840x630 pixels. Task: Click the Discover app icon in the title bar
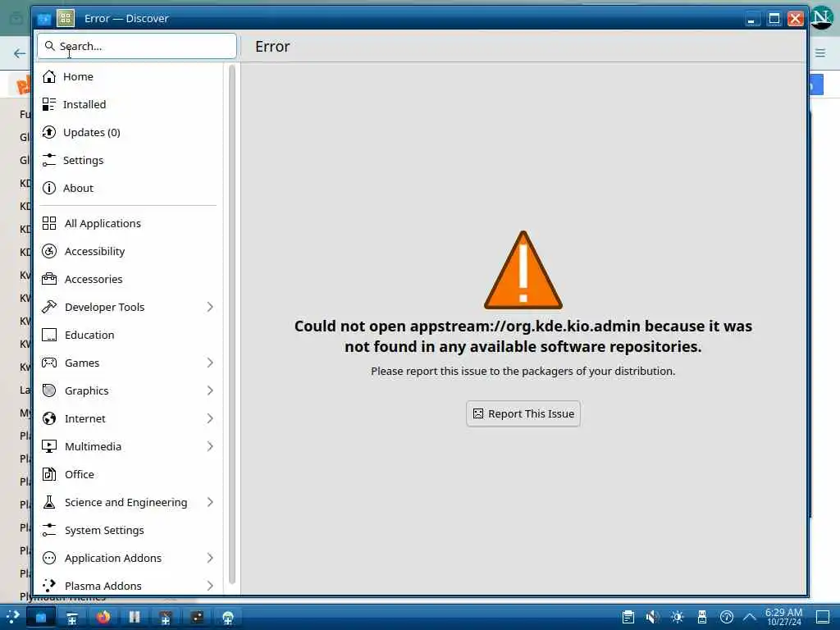pos(44,19)
